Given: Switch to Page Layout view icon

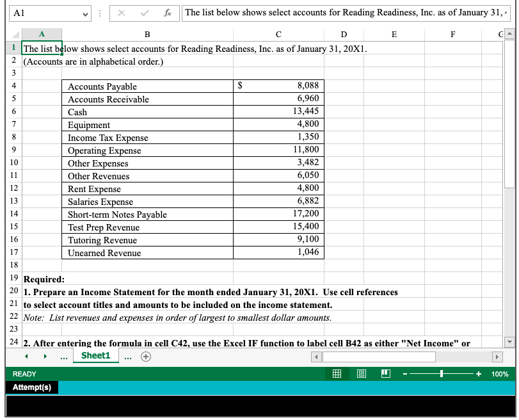Looking at the screenshot, I should click(x=361, y=374).
